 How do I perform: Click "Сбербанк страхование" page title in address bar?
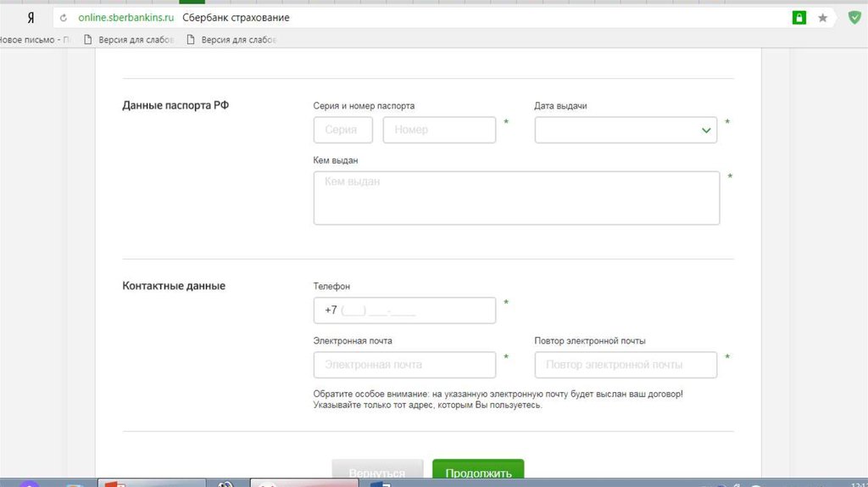(x=236, y=18)
